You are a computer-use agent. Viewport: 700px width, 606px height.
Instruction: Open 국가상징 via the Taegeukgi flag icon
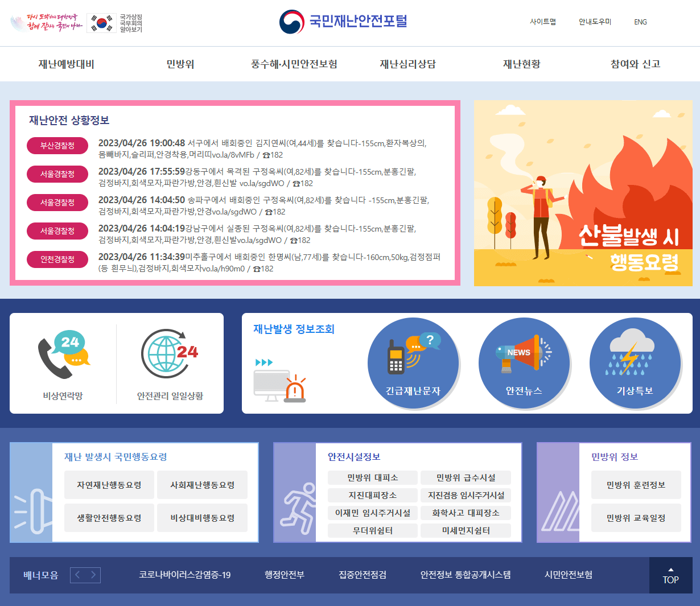[x=101, y=24]
